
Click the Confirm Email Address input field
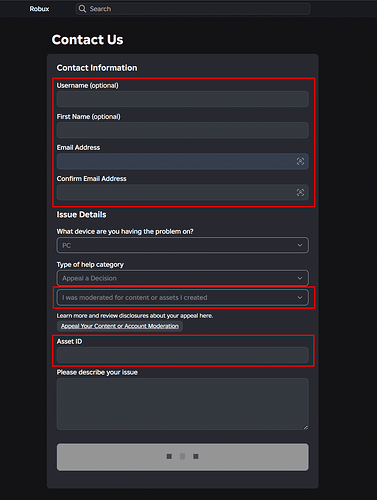183,192
